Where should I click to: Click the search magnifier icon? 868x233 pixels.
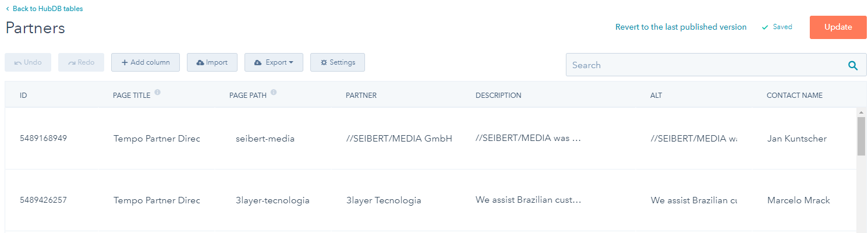coord(853,65)
